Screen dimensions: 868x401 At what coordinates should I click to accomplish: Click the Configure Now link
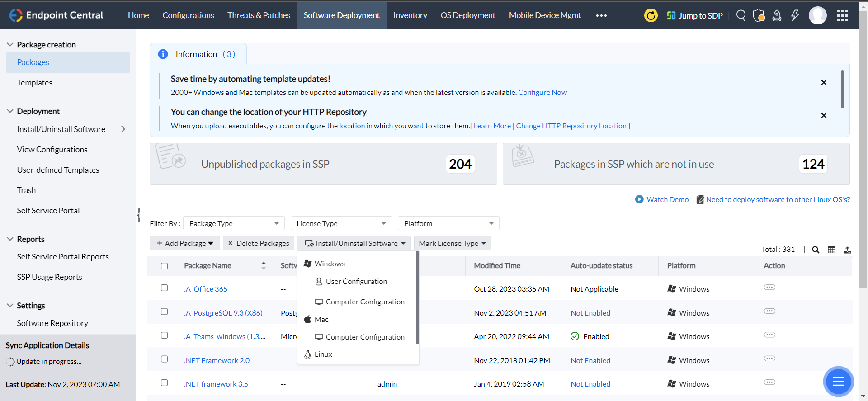point(542,92)
